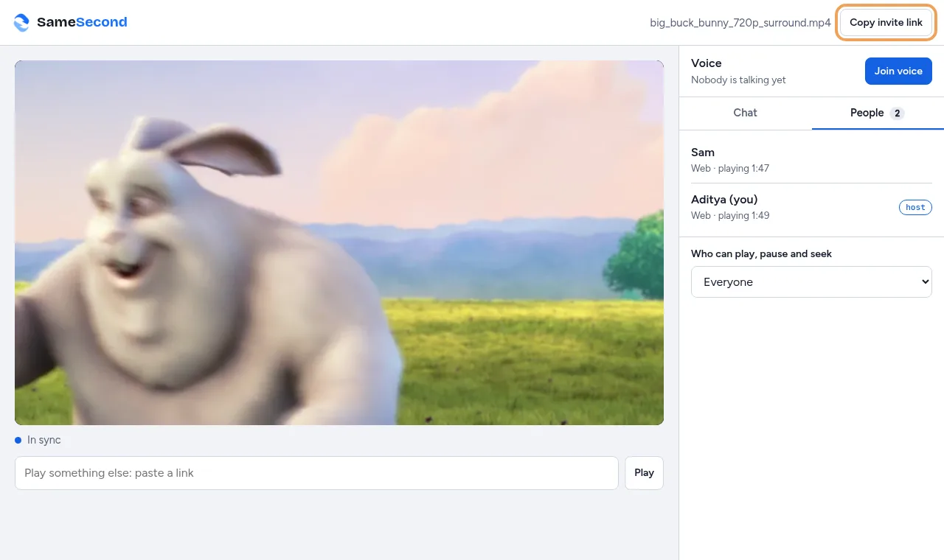
Task: Click the Big Buck Bunny video player
Action: [339, 242]
